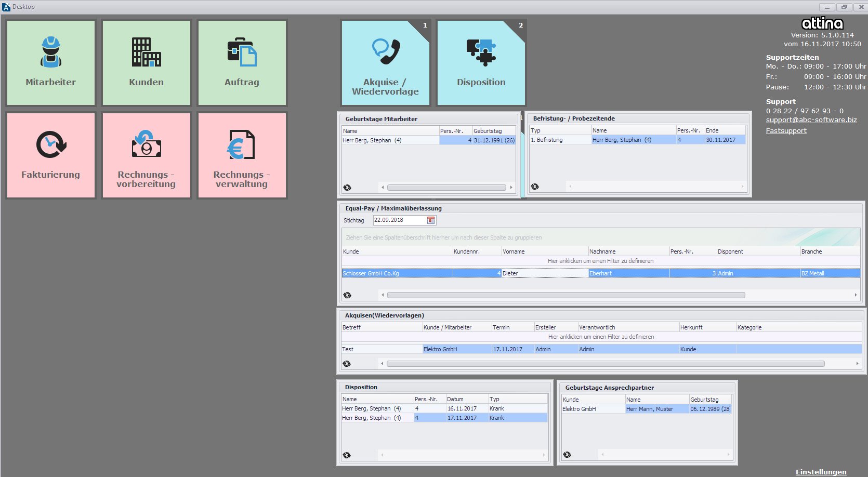Image resolution: width=868 pixels, height=477 pixels.
Task: Click the Equal-Pay horizontal scrollbar
Action: [x=566, y=295]
